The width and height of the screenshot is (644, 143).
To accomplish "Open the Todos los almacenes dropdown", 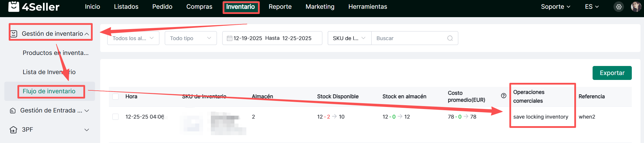I will pos(133,38).
